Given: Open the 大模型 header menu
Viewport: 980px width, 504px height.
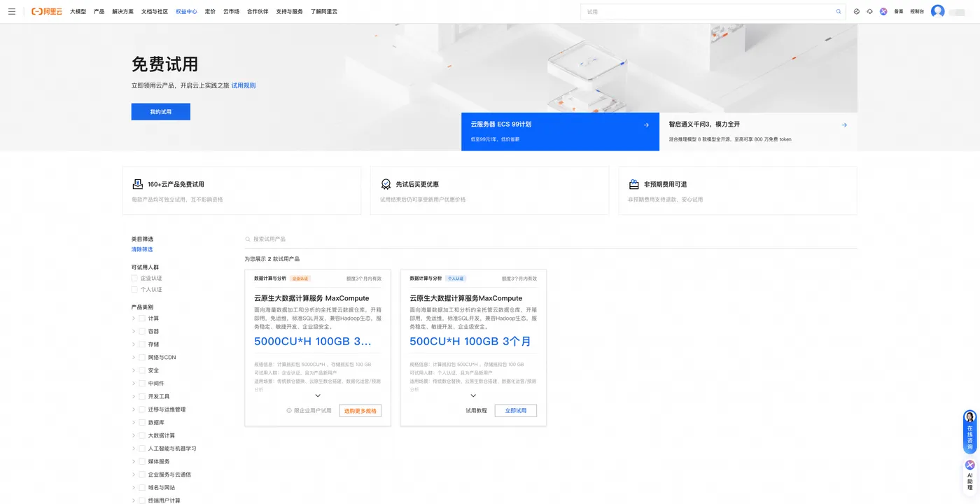Looking at the screenshot, I should click(78, 12).
